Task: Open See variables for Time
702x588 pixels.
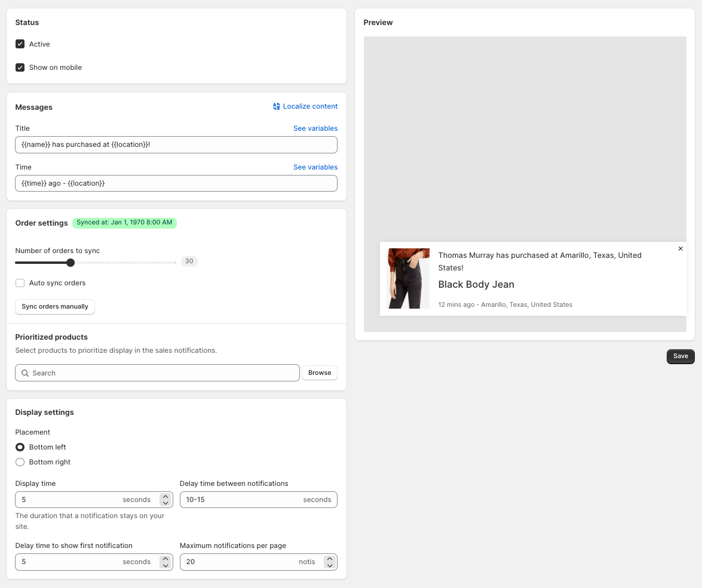Action: (x=315, y=167)
